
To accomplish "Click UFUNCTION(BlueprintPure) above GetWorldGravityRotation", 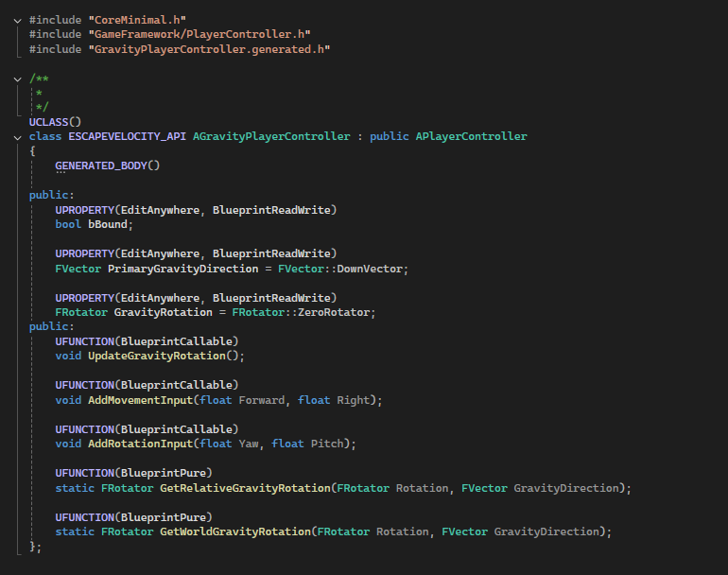I will click(x=133, y=517).
